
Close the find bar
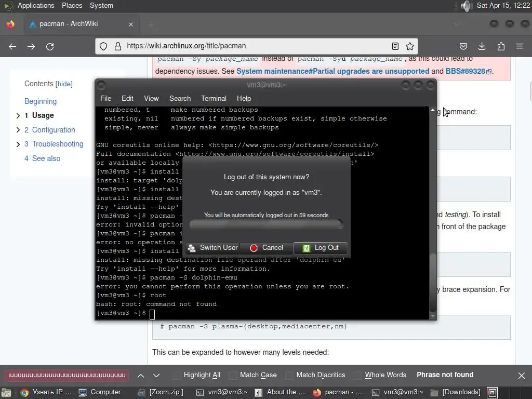point(522,376)
